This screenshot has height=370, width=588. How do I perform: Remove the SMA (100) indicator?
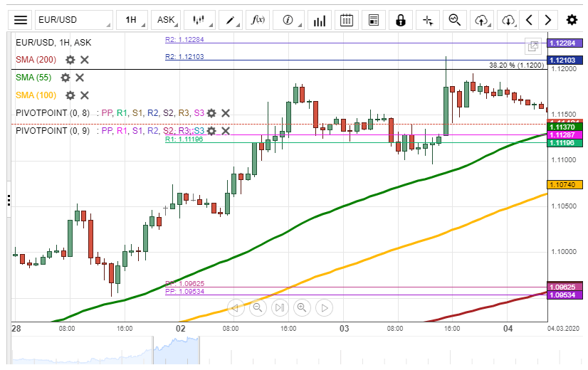click(84, 95)
